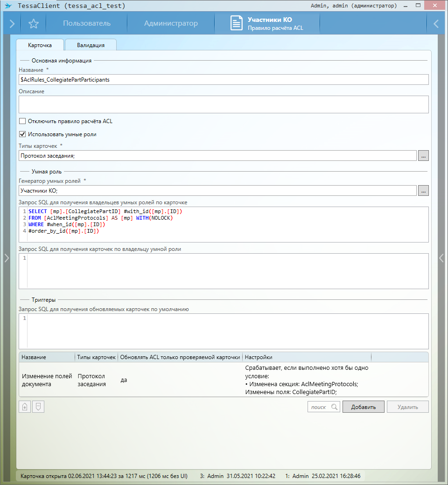Image resolution: width=448 pixels, height=485 pixels.
Task: Expand the right panel with top arrow
Action: (x=436, y=24)
